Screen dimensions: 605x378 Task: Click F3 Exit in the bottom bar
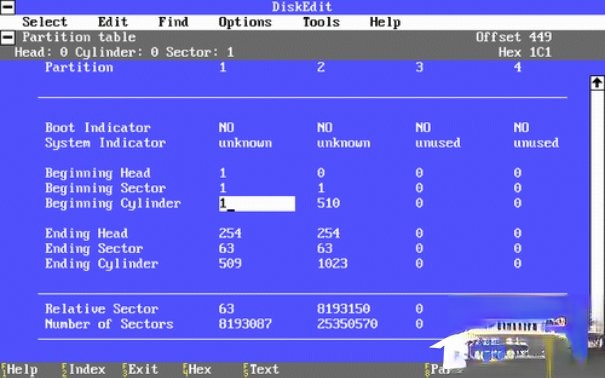coord(140,370)
